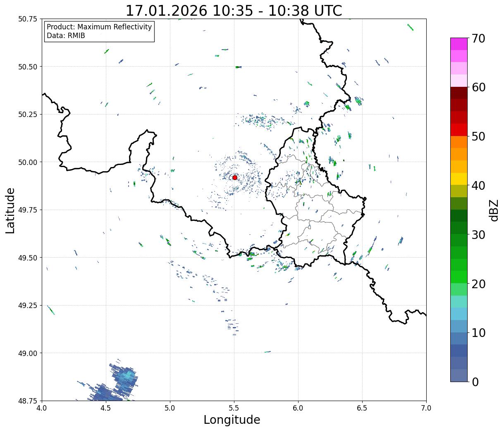Screen dimensions: 504x430
Task: Click the 'Latitude' axis label
Action: pyautogui.click(x=10, y=210)
